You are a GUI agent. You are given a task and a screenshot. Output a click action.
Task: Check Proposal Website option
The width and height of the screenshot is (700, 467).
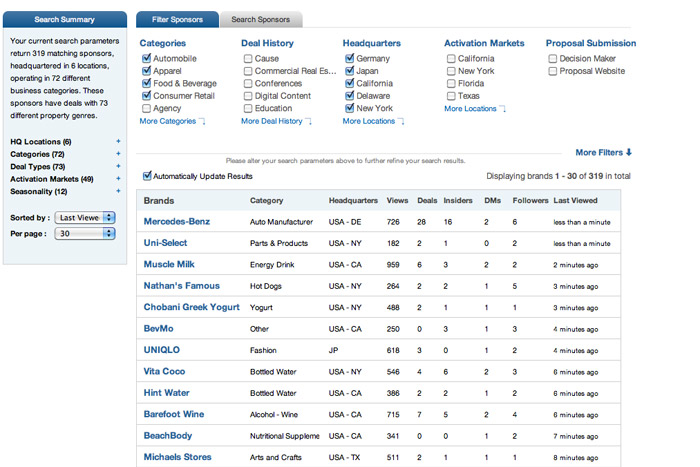(x=553, y=71)
